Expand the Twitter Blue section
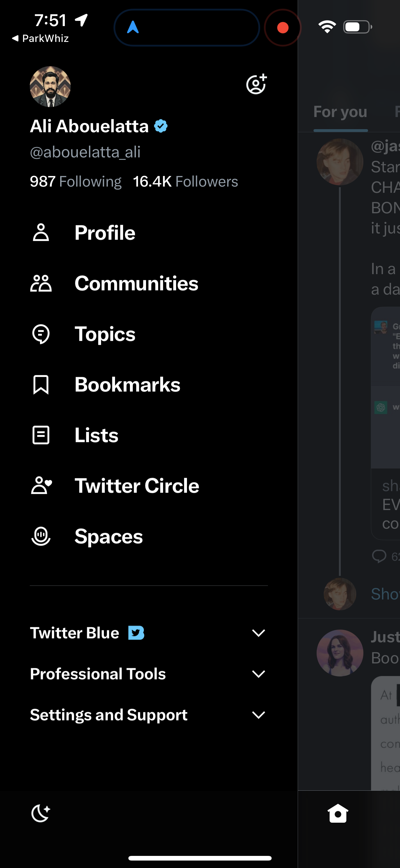400x868 pixels. [x=258, y=633]
